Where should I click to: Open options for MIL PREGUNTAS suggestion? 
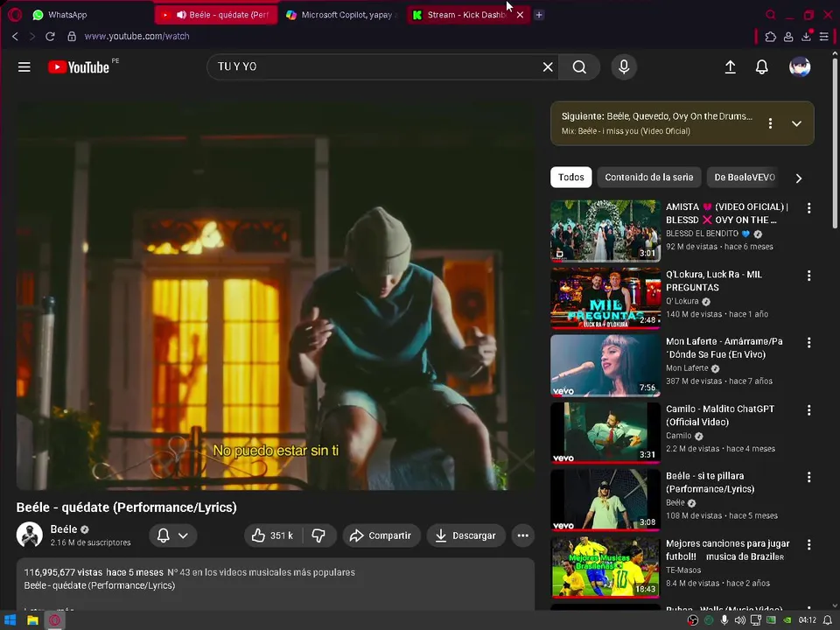click(x=808, y=276)
